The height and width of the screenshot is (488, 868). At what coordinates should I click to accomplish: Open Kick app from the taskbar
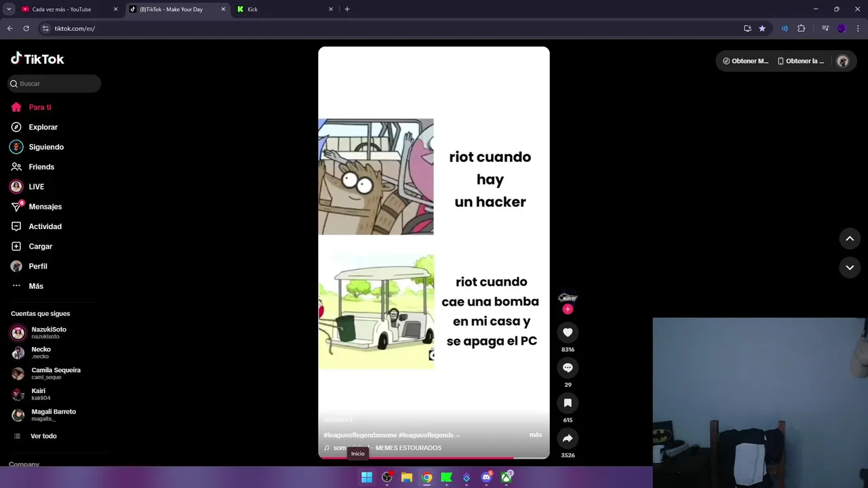tap(446, 477)
